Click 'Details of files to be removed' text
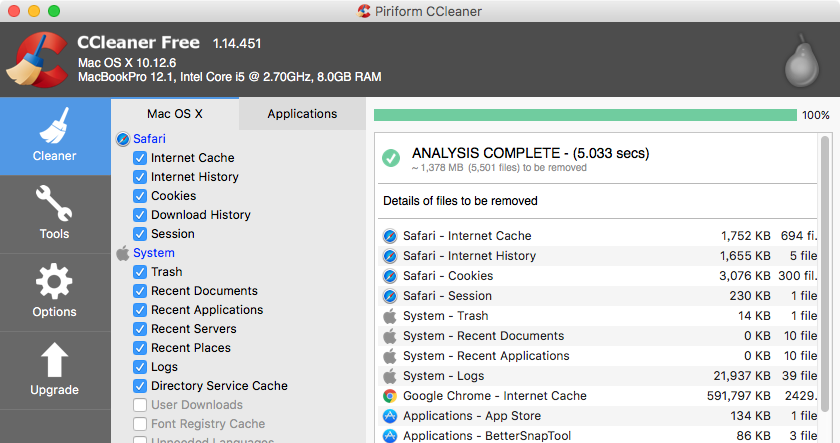The image size is (840, 443). [460, 201]
